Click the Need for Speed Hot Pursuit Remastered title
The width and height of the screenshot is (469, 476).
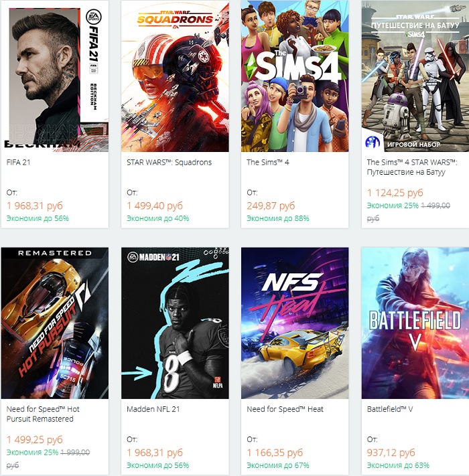(43, 414)
